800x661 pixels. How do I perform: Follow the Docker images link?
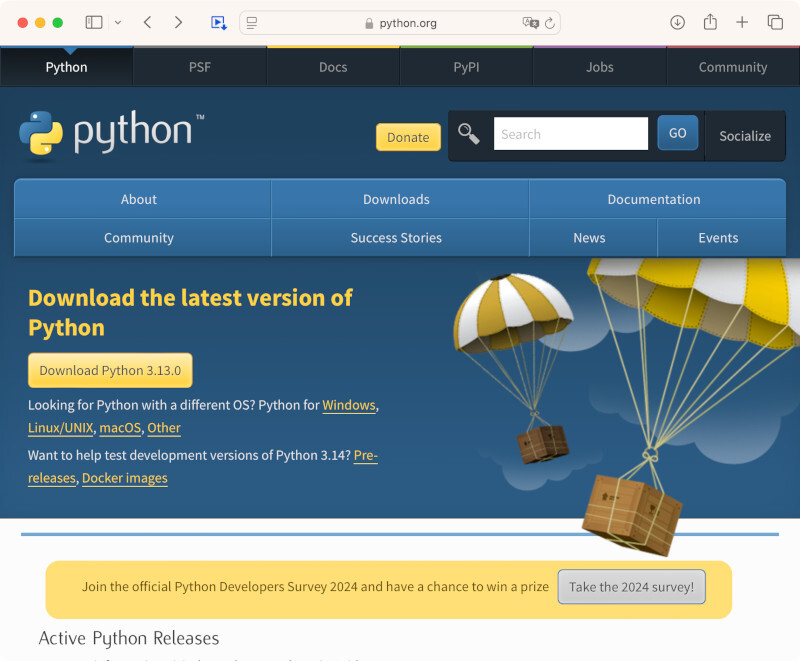pyautogui.click(x=125, y=478)
